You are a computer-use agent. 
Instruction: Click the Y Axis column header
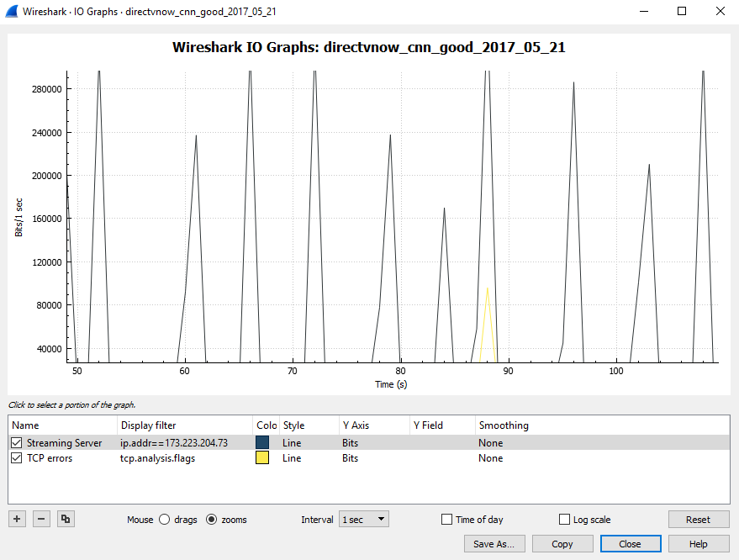(x=374, y=425)
